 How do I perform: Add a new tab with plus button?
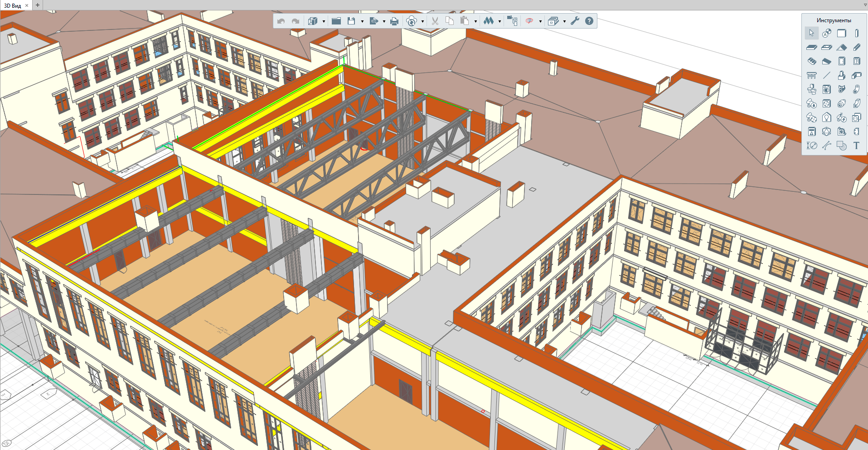[x=38, y=5]
